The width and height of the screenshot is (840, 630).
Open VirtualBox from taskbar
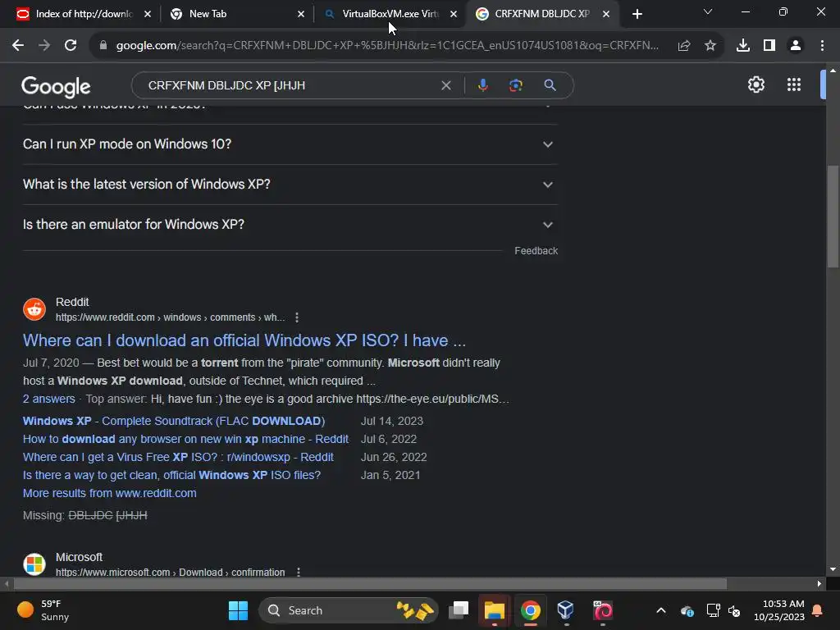point(566,610)
